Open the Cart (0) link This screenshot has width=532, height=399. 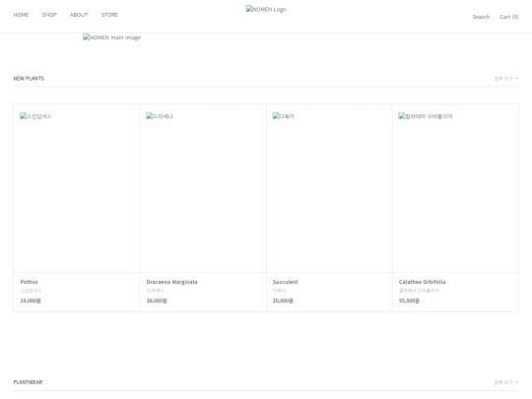click(509, 17)
